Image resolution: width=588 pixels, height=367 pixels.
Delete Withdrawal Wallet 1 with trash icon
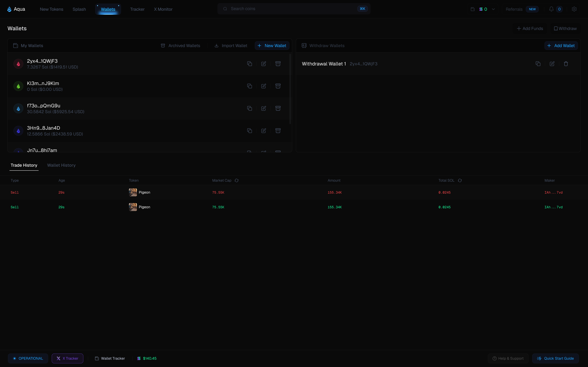tap(566, 64)
